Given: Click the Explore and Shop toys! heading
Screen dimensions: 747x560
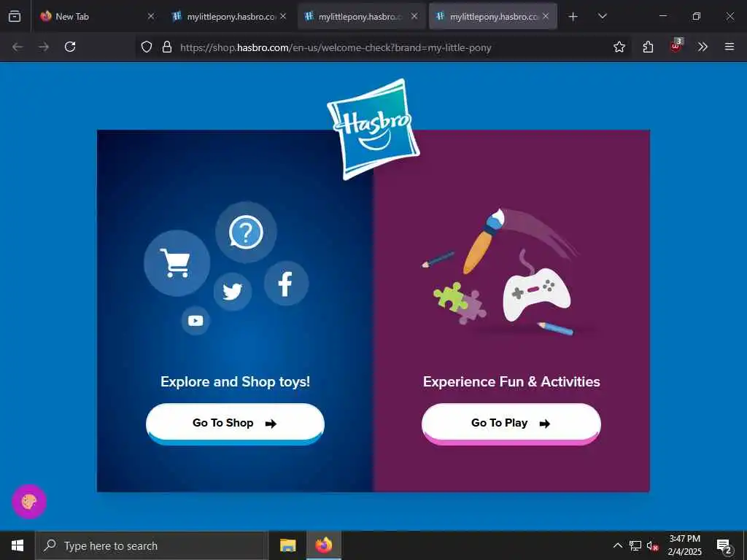Looking at the screenshot, I should [x=236, y=381].
